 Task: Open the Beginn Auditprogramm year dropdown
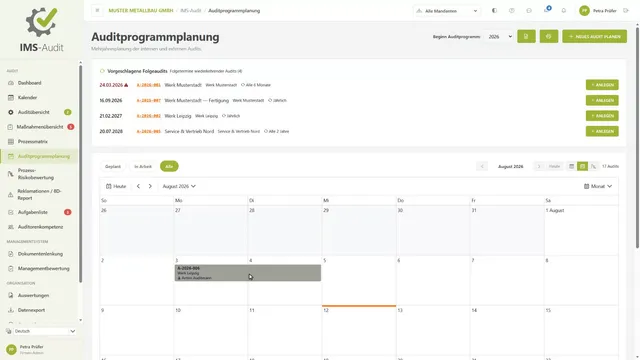[499, 37]
